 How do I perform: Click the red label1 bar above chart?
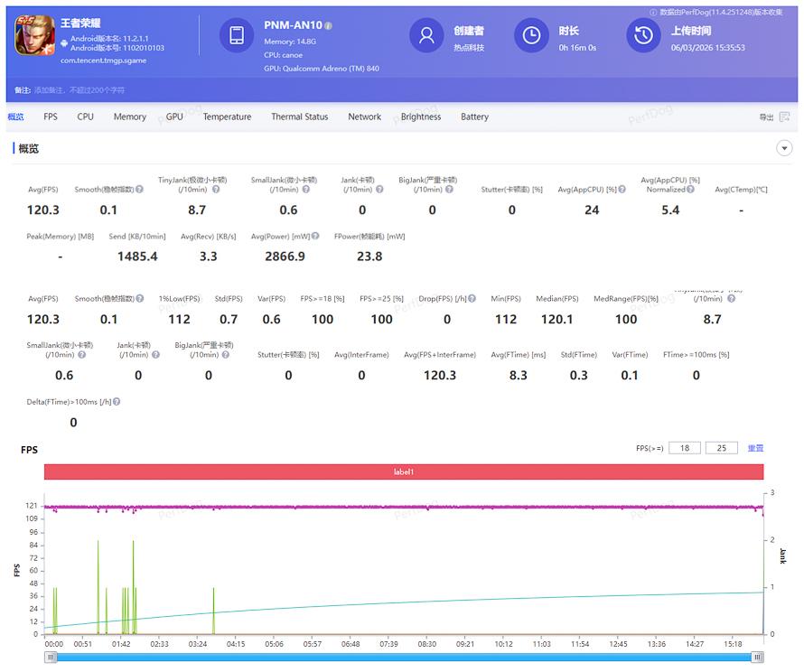(403, 471)
